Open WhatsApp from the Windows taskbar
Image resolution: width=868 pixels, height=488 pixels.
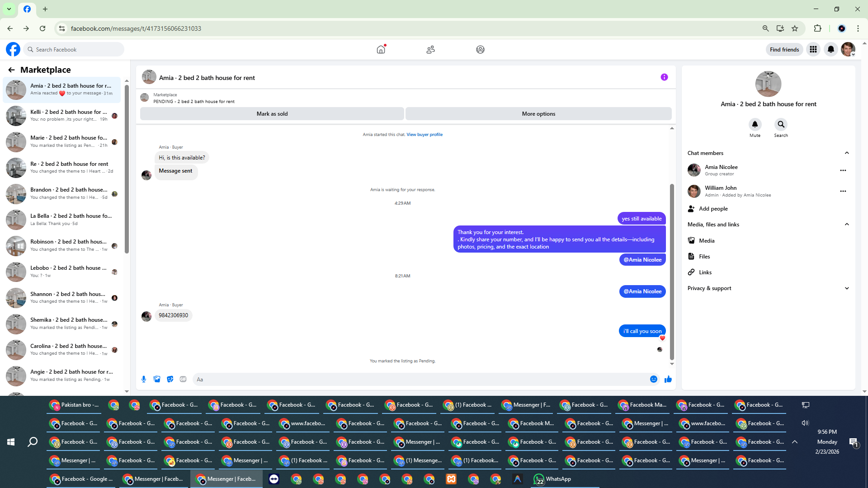pyautogui.click(x=552, y=479)
